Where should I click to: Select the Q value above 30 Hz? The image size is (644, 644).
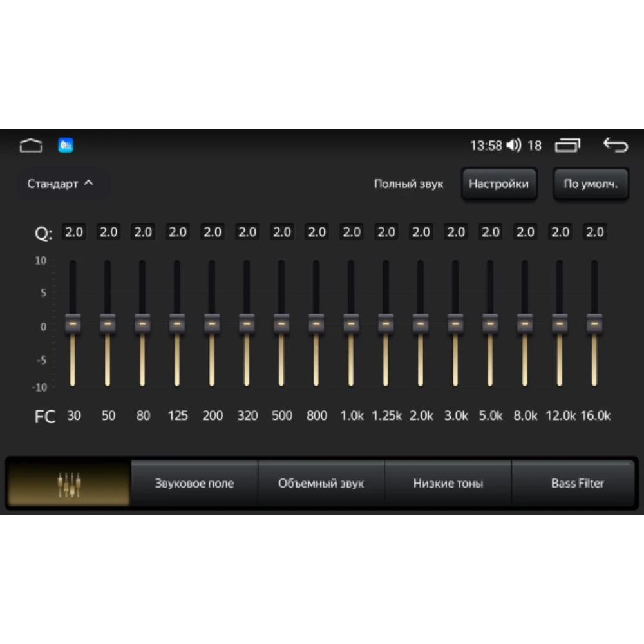click(73, 232)
